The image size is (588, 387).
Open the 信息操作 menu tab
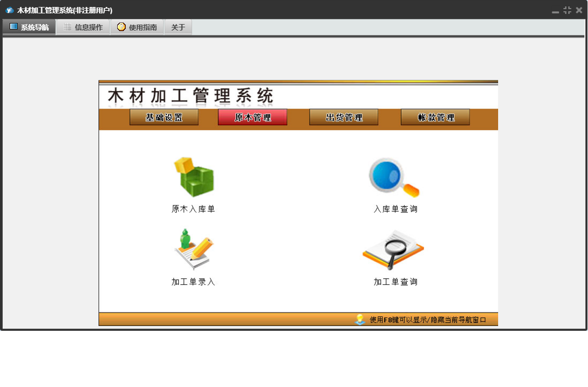(83, 27)
